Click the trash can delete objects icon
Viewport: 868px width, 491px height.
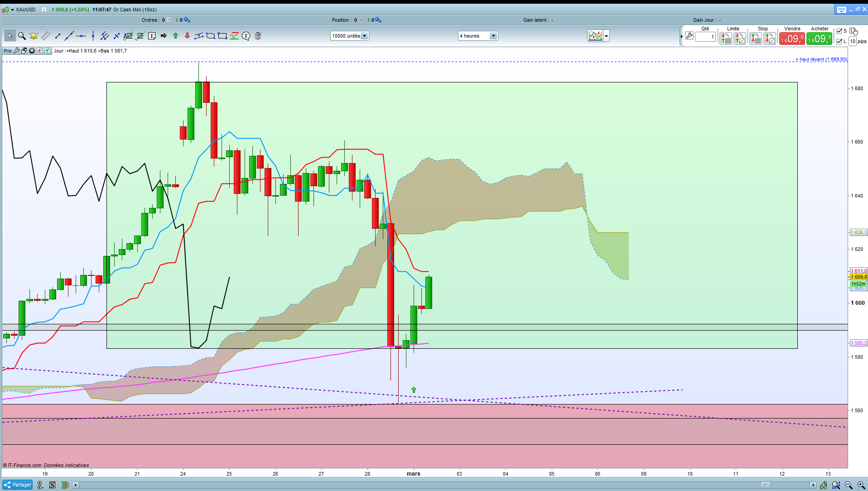pos(258,36)
